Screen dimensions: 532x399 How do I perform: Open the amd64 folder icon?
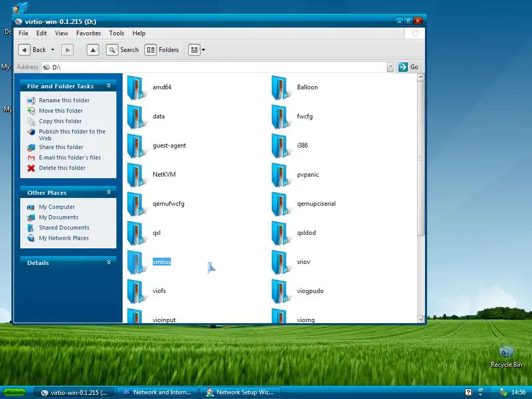click(137, 88)
